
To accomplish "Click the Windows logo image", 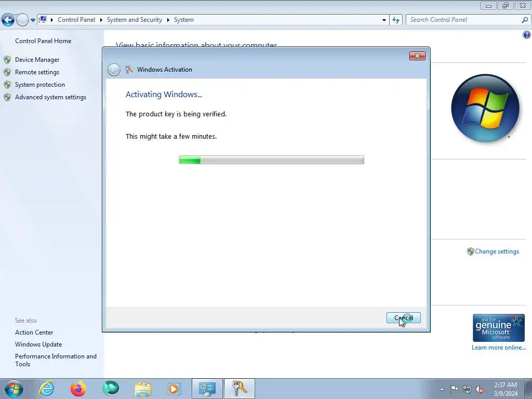I will coord(485,108).
